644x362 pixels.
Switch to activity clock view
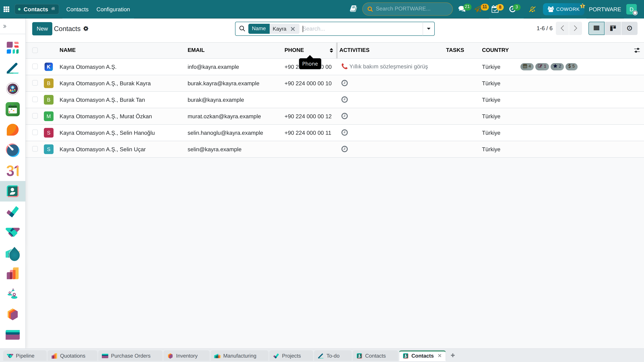(x=629, y=28)
